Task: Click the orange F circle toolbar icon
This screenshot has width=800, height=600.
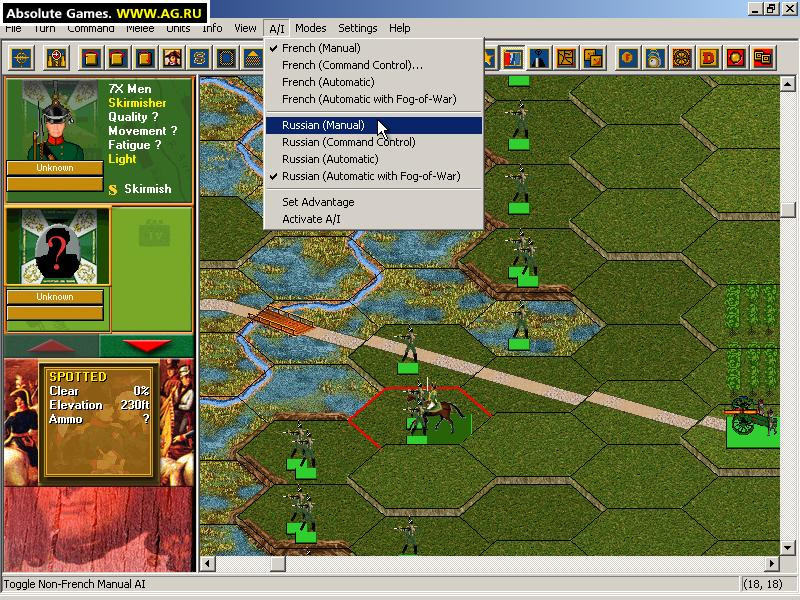Action: click(x=628, y=58)
